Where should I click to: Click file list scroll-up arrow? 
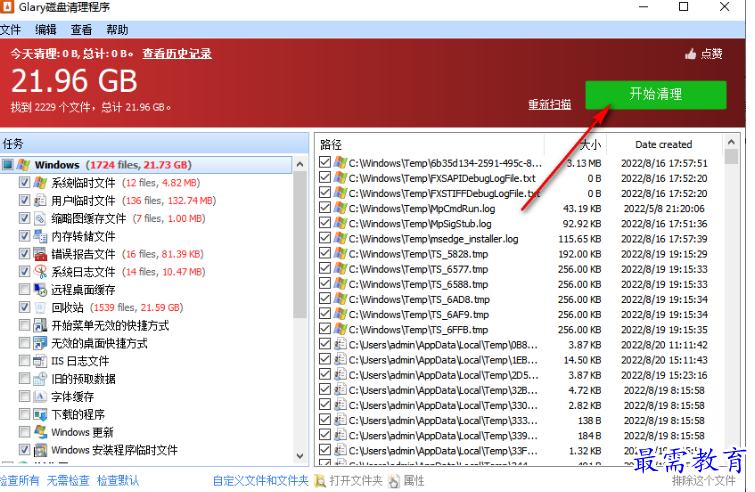pos(731,142)
